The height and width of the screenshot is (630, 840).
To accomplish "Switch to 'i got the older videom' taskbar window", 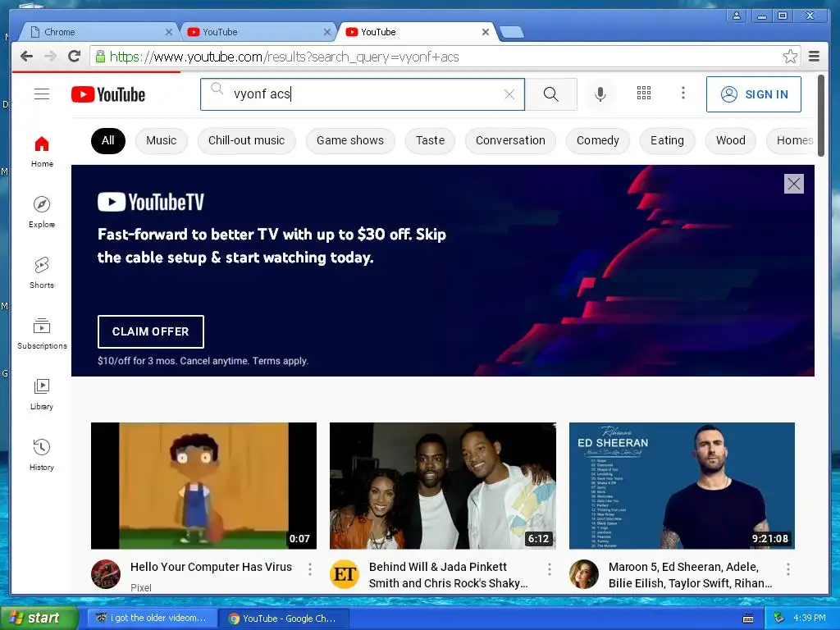I will point(152,619).
